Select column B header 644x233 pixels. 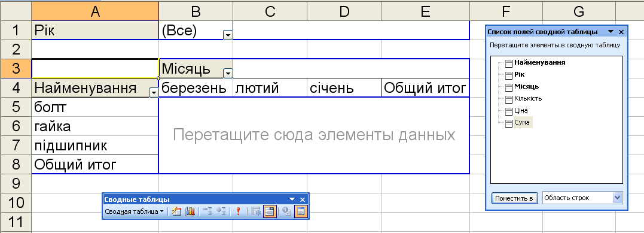[x=196, y=11]
